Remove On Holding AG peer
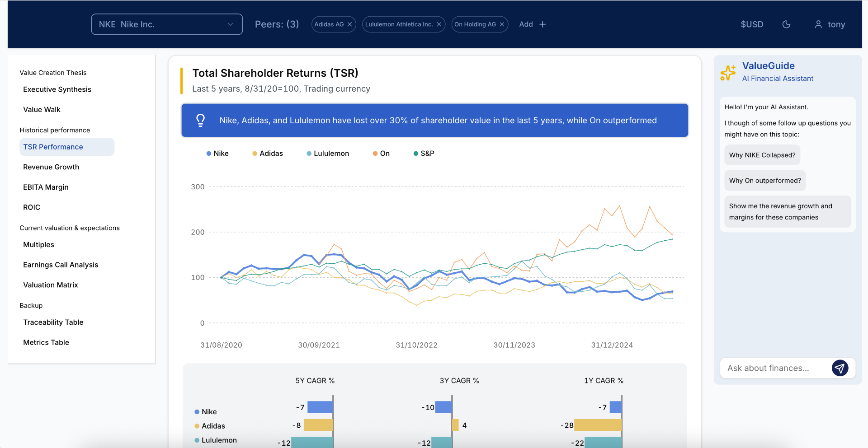The image size is (868, 448). (502, 24)
